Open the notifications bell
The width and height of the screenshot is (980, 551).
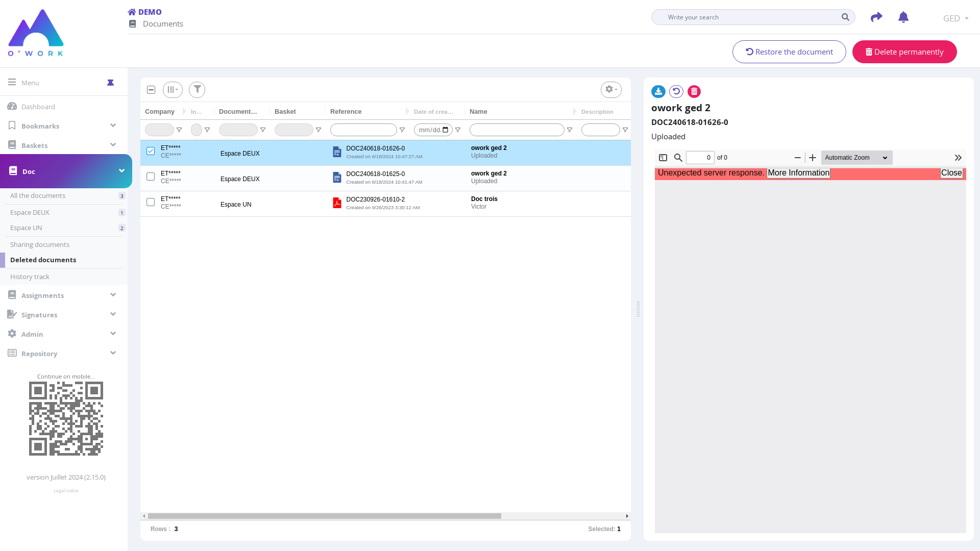[x=903, y=17]
